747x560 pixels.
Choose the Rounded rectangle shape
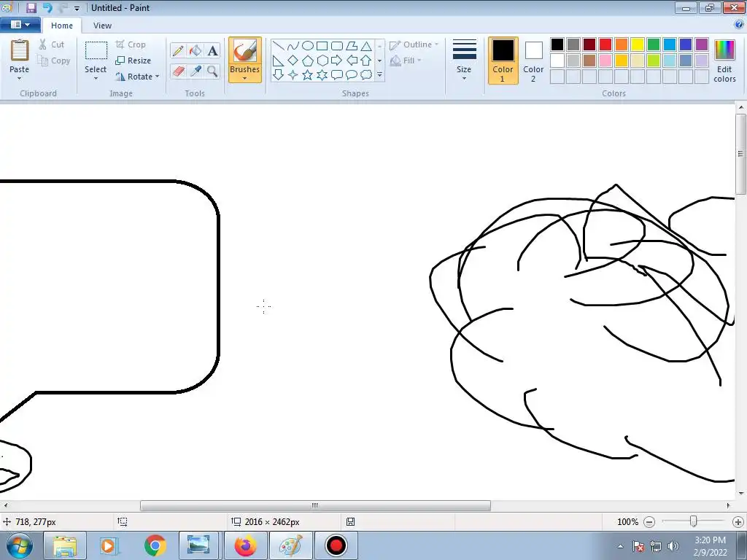[x=337, y=46]
